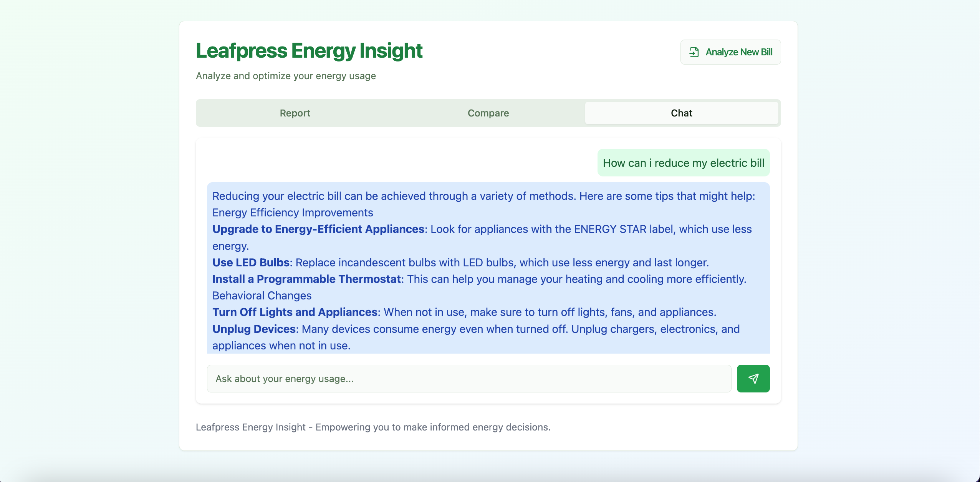Click the Analyze New Bill button
This screenshot has height=482, width=980.
pos(730,52)
